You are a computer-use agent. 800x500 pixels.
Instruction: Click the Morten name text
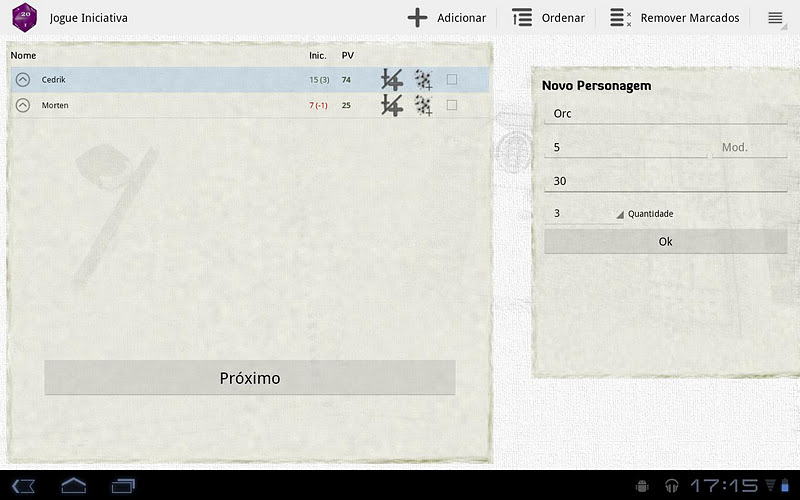click(x=55, y=105)
